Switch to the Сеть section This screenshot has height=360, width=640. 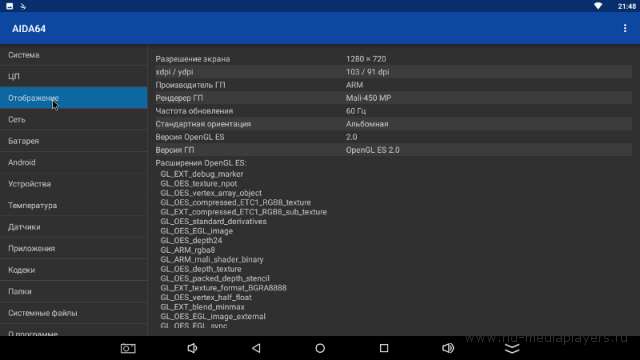[x=73, y=120]
